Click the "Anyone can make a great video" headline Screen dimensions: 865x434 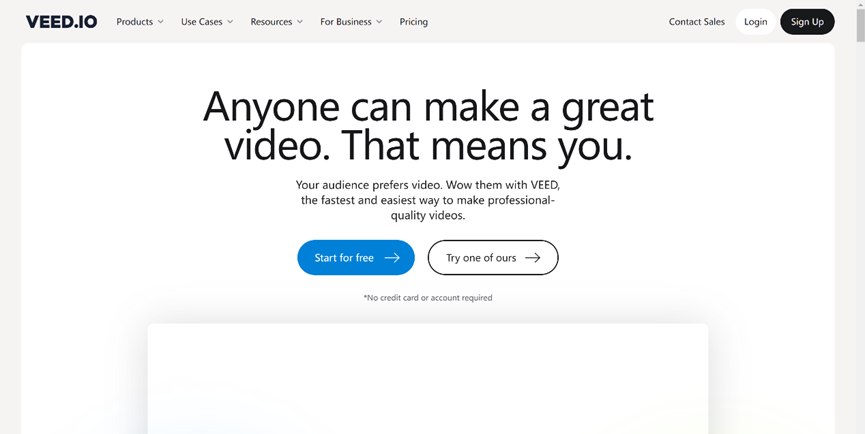coord(428,127)
